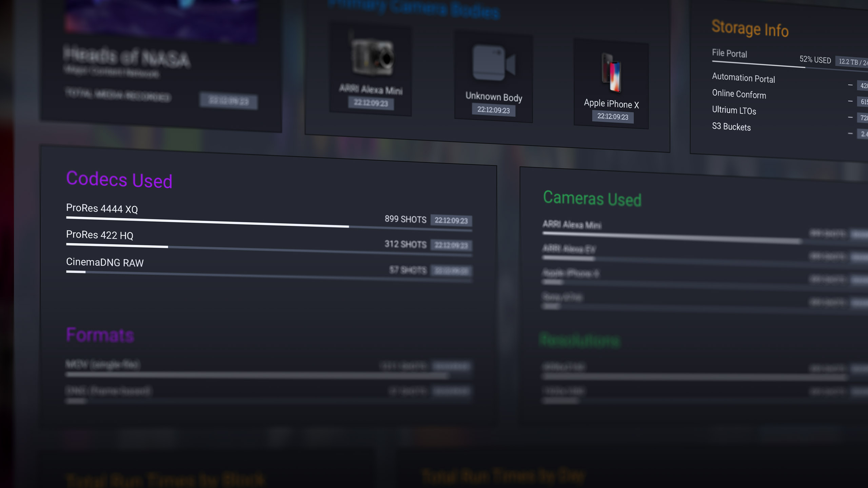This screenshot has height=488, width=868.
Task: Click the total media recorded duration badge
Action: click(229, 101)
